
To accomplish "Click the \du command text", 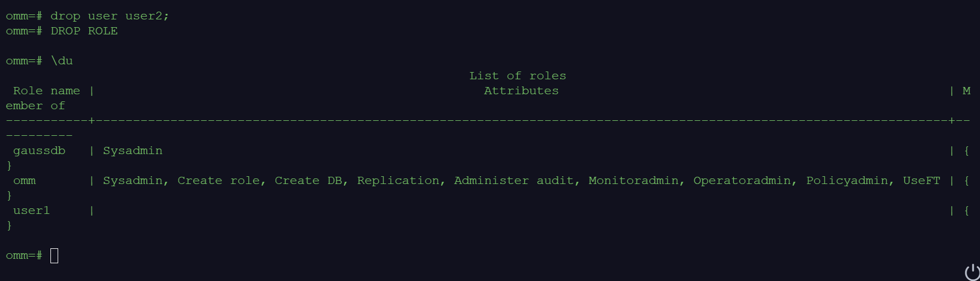I will [61, 61].
